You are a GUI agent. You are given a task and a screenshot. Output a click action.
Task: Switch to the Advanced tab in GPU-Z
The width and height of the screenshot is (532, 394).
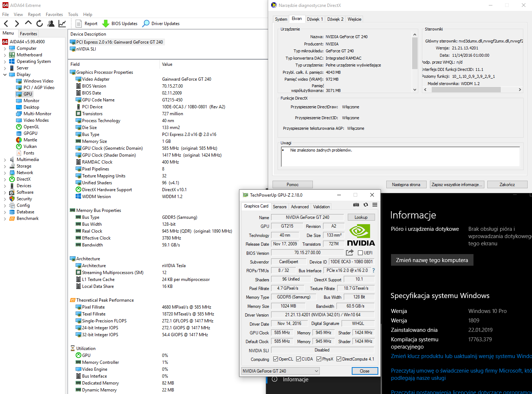pos(300,206)
